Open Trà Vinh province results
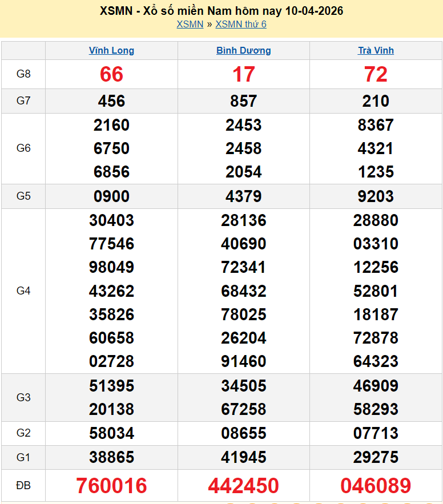The width and height of the screenshot is (443, 504). pyautogui.click(x=376, y=50)
